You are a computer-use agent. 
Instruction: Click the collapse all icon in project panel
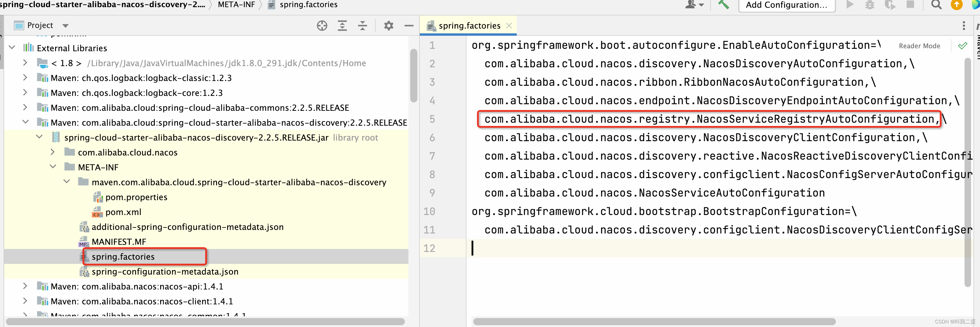(363, 25)
